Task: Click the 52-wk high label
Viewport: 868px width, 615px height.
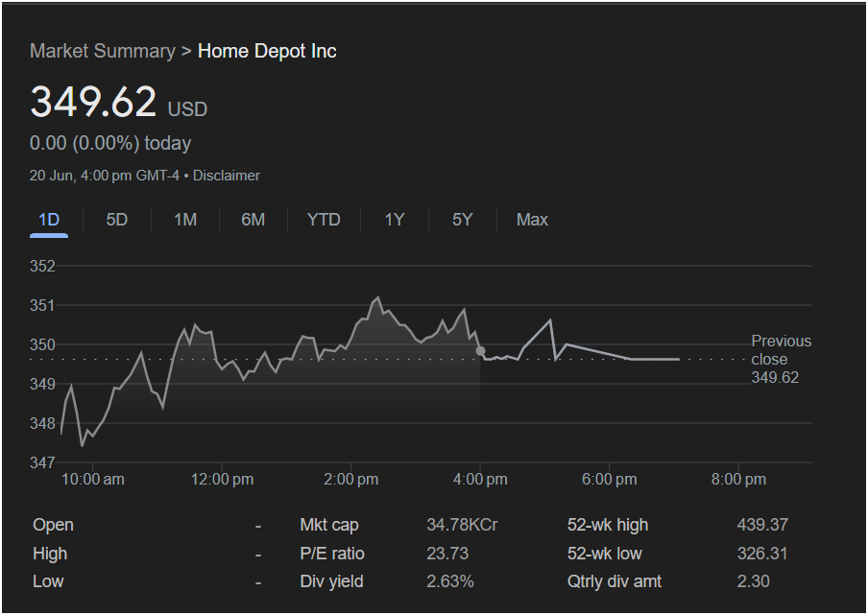Action: 608,525
